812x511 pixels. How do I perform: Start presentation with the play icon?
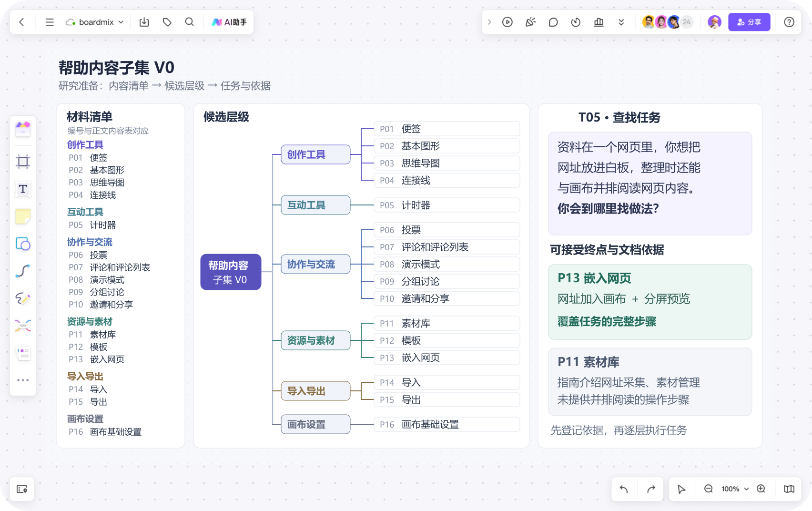coord(507,22)
